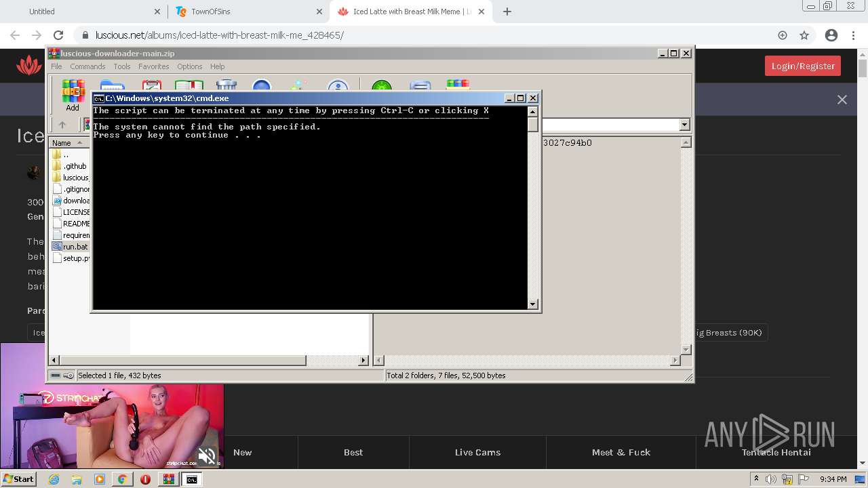Open the WinRAR Tools menu
The width and height of the screenshot is (868, 488).
coord(122,66)
